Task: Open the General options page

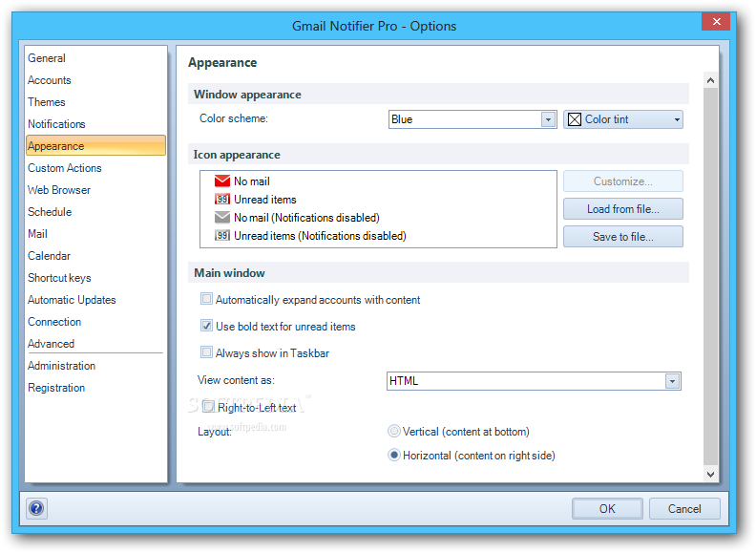Action: coord(47,58)
